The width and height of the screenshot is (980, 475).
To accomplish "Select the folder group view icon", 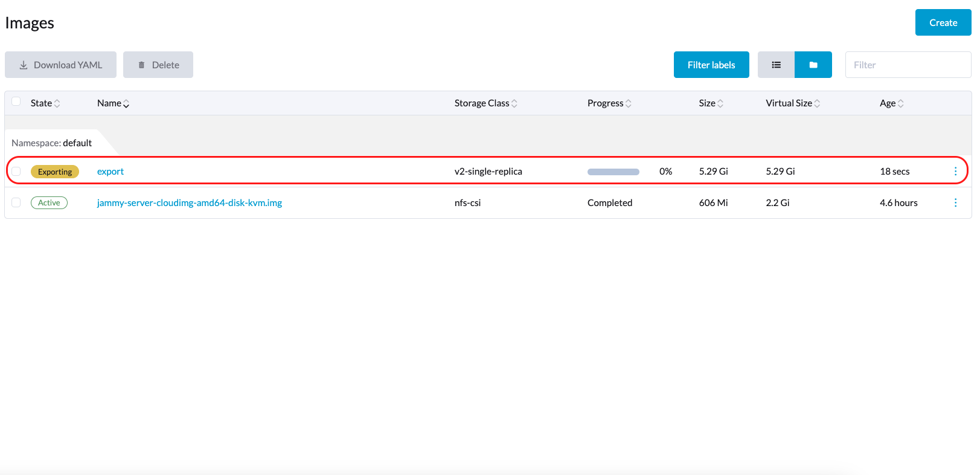I will (x=813, y=65).
